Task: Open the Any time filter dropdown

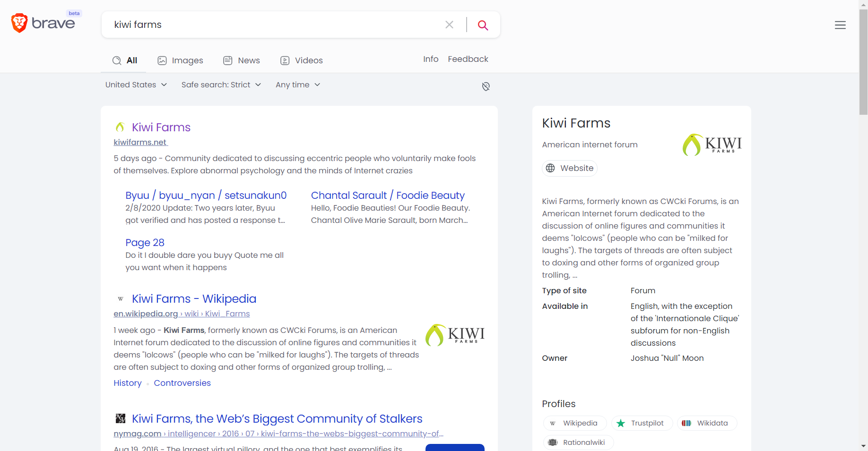Action: [x=298, y=85]
